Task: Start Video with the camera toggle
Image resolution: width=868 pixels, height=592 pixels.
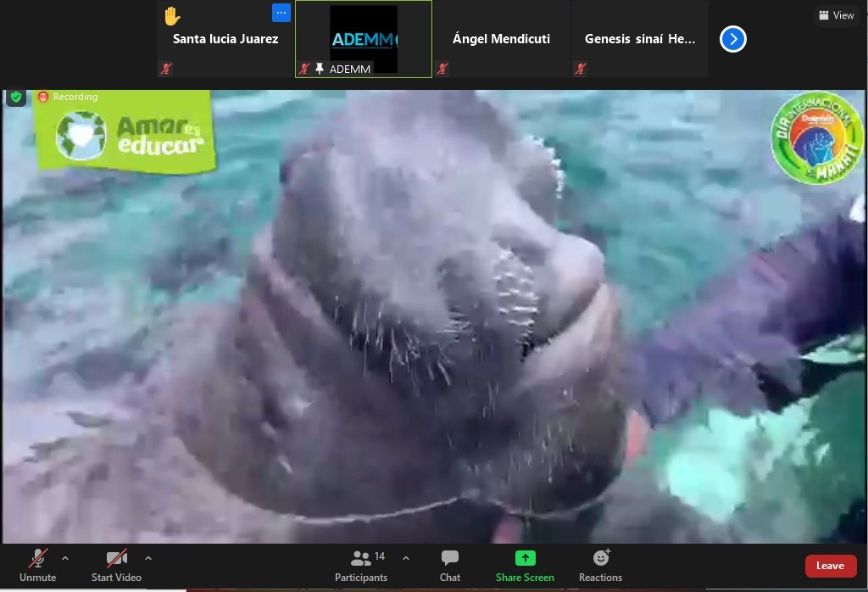Action: 116,566
